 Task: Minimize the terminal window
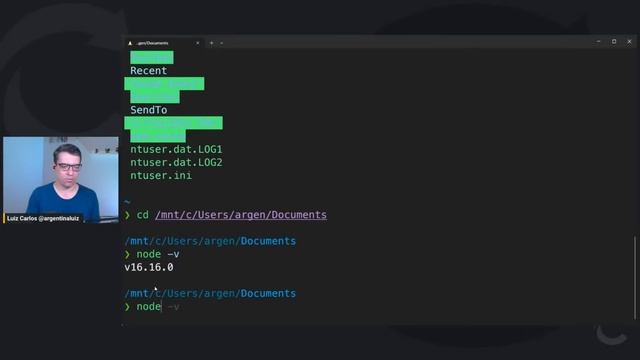[598, 41]
